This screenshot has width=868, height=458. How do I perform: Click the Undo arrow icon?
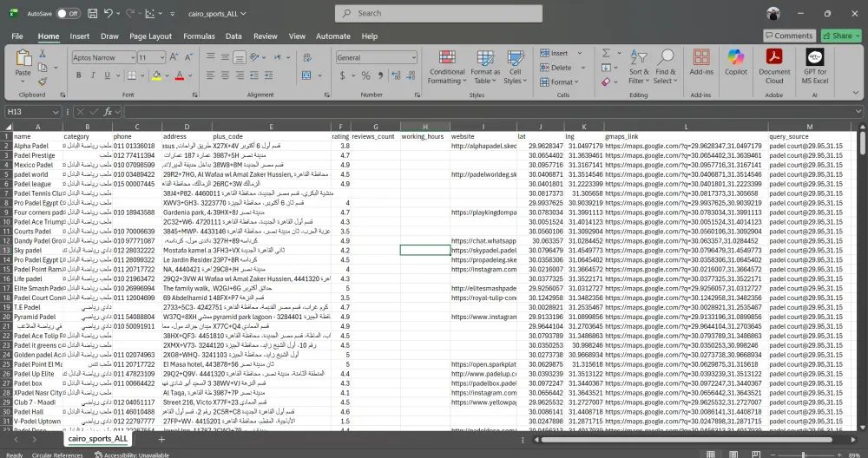108,13
